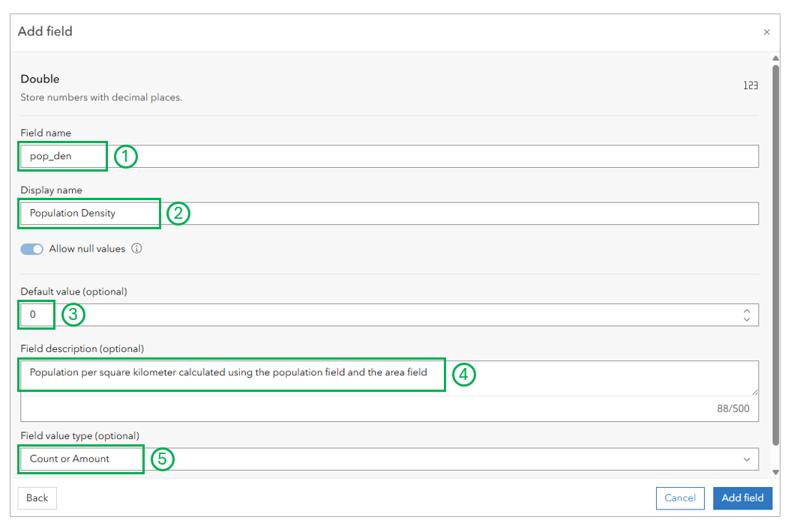
Task: Click the Display name field with Population Density
Action: (x=389, y=214)
